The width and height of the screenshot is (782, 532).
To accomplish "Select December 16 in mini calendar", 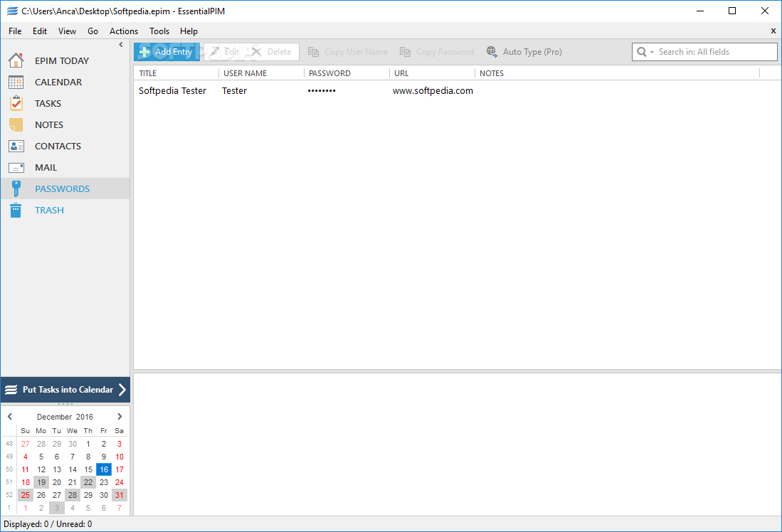I will (x=104, y=469).
